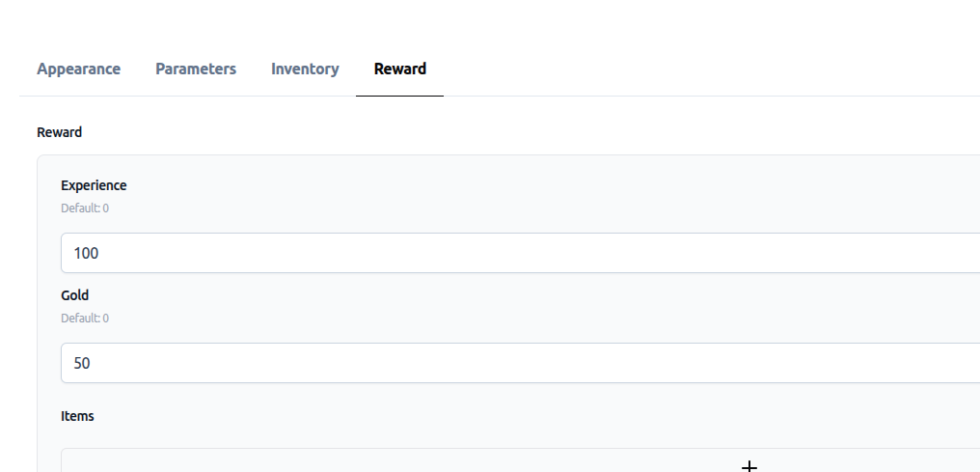This screenshot has width=980, height=472.
Task: Click the Items section label
Action: pyautogui.click(x=77, y=416)
